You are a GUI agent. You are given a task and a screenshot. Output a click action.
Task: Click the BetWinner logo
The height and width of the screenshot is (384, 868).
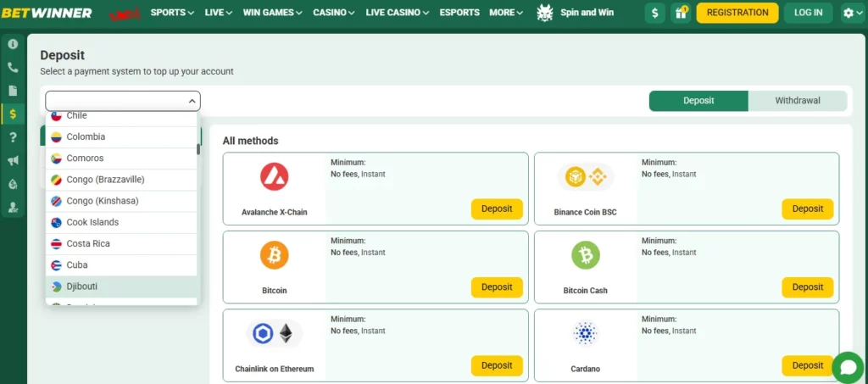[46, 12]
